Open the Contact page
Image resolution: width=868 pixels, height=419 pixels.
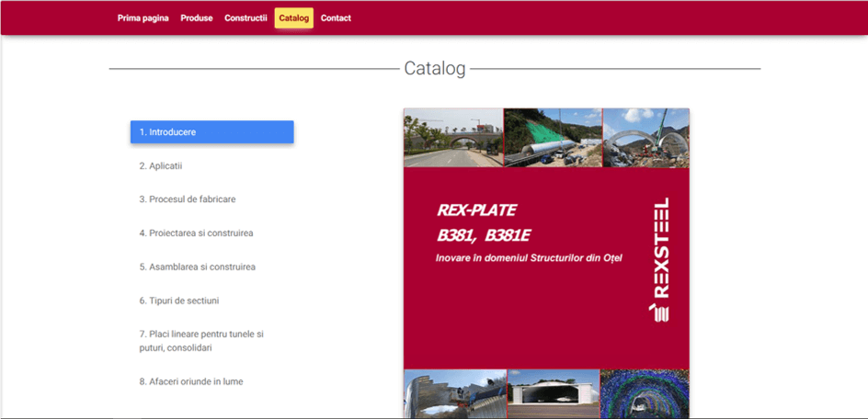point(336,18)
